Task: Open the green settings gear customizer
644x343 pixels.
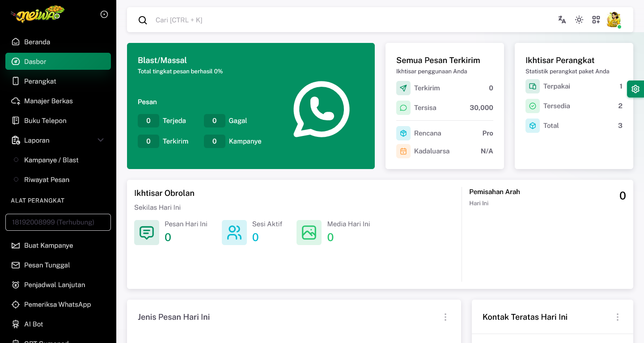Action: [636, 89]
